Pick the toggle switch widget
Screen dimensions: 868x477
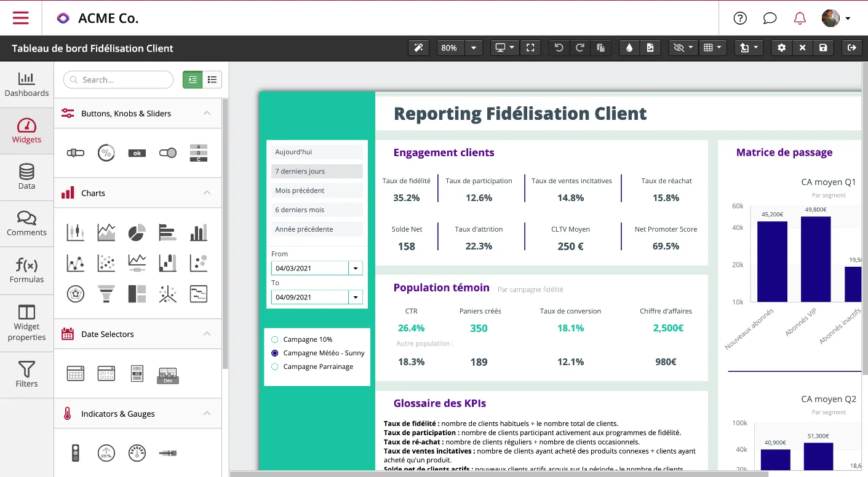click(x=168, y=153)
